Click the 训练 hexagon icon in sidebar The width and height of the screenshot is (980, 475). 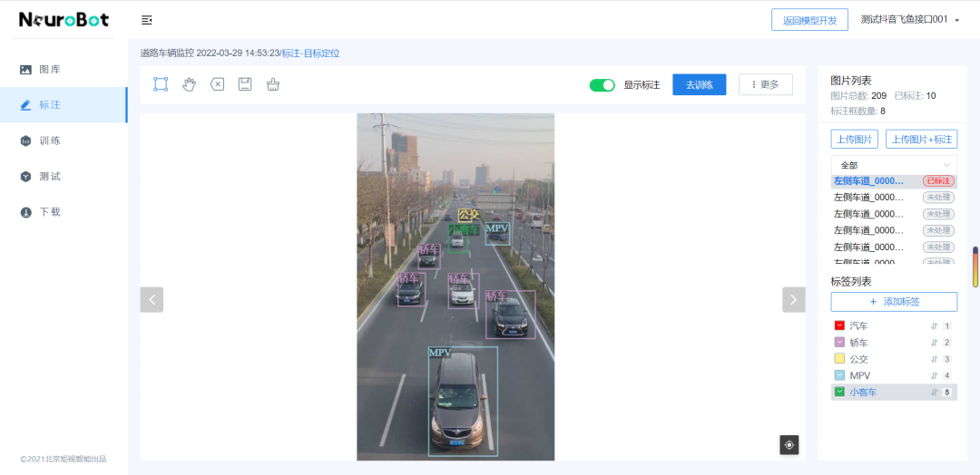tap(25, 141)
